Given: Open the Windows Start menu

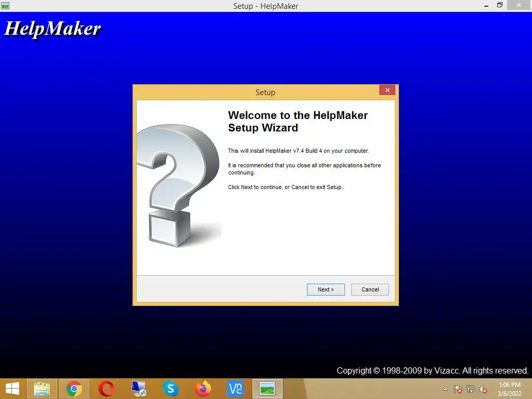Looking at the screenshot, I should [12, 389].
